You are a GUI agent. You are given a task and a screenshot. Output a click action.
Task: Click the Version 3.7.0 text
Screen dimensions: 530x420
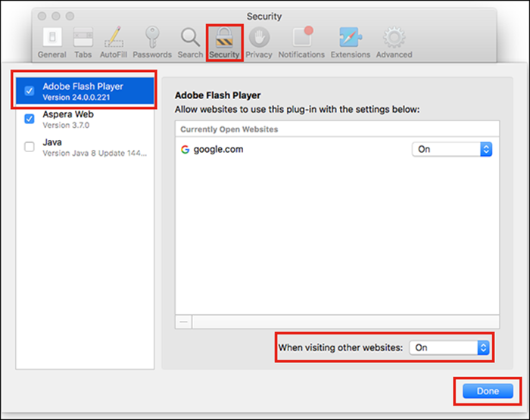[x=66, y=125]
